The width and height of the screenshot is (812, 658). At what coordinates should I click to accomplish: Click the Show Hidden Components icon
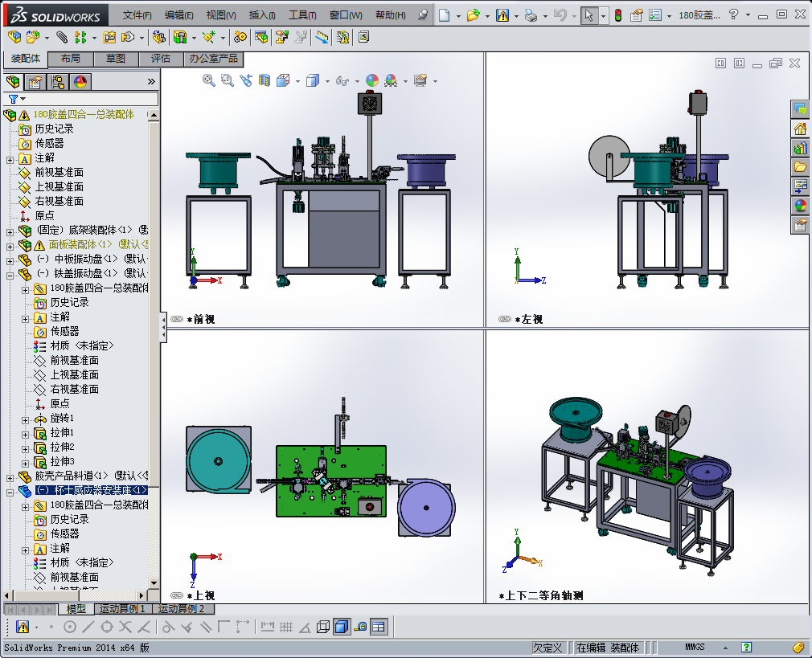point(159,37)
